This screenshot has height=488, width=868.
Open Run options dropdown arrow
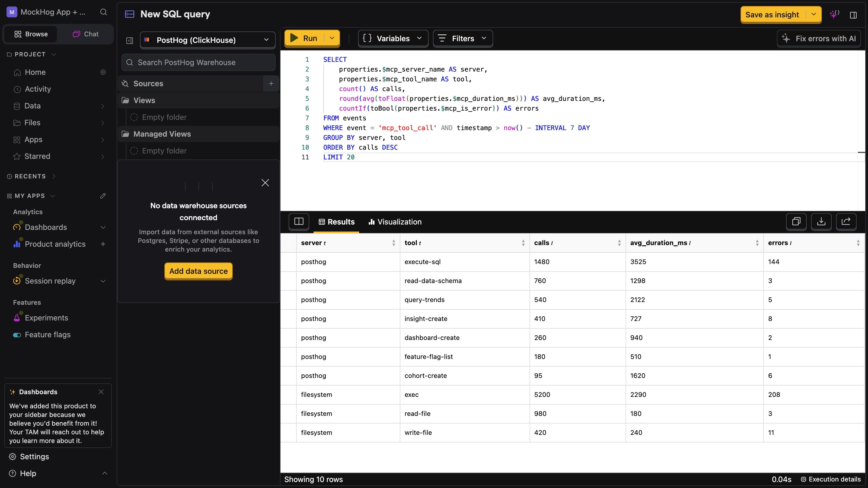point(332,38)
